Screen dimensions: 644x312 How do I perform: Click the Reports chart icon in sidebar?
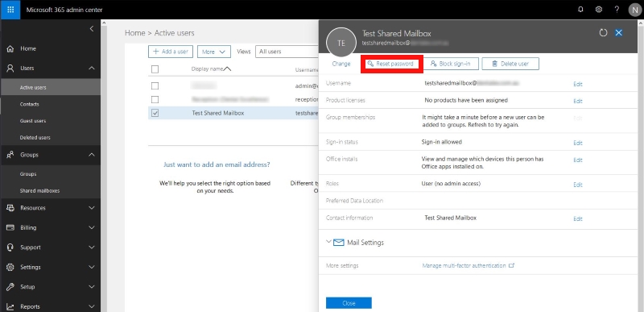click(x=10, y=306)
